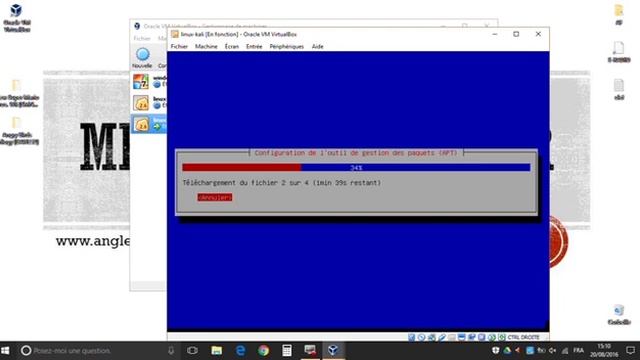Open the Machine menu
This screenshot has height=360, width=640.
(206, 47)
